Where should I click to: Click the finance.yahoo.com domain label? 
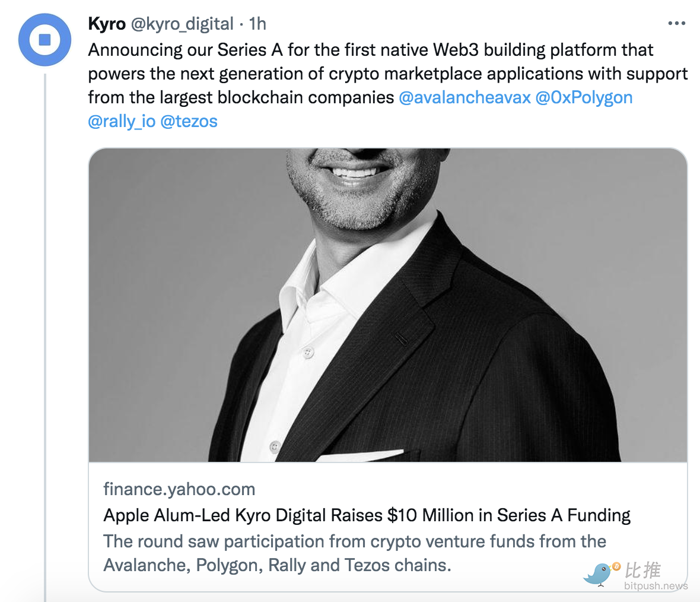(179, 489)
